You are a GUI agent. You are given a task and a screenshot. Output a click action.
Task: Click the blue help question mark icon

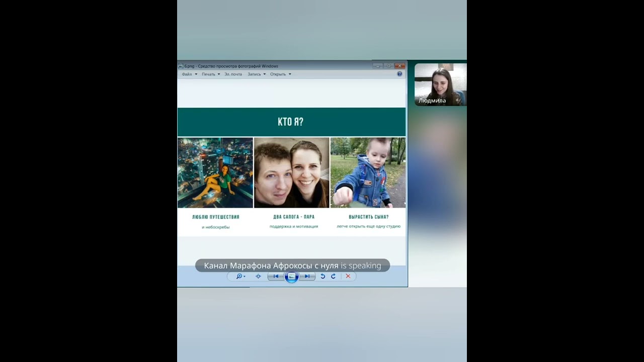pos(399,74)
